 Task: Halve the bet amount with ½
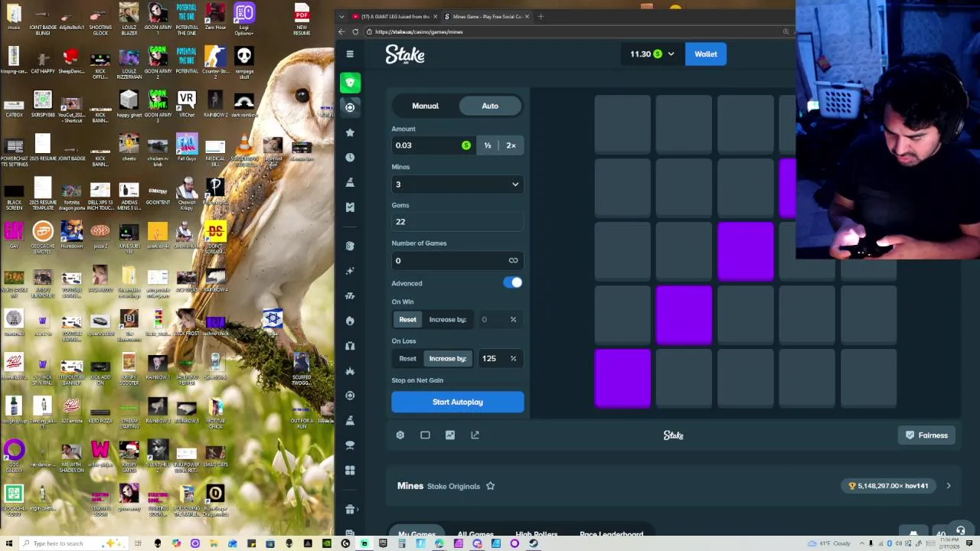488,145
